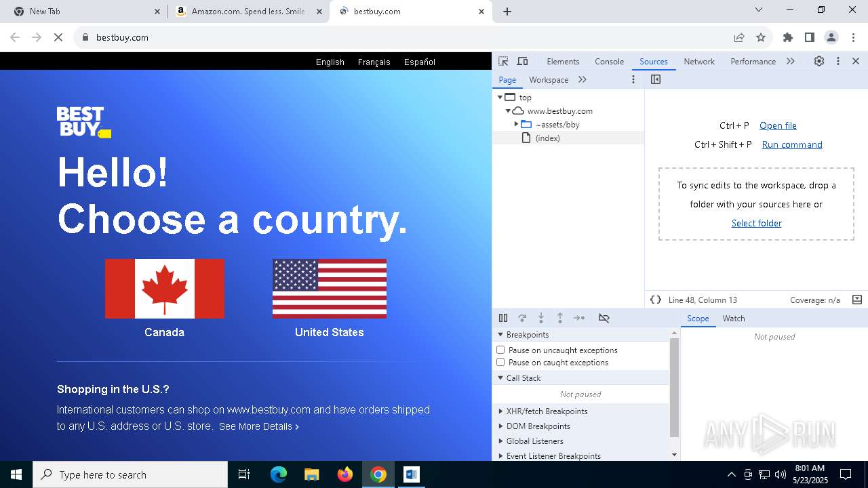Switch language to Français

pyautogui.click(x=374, y=62)
